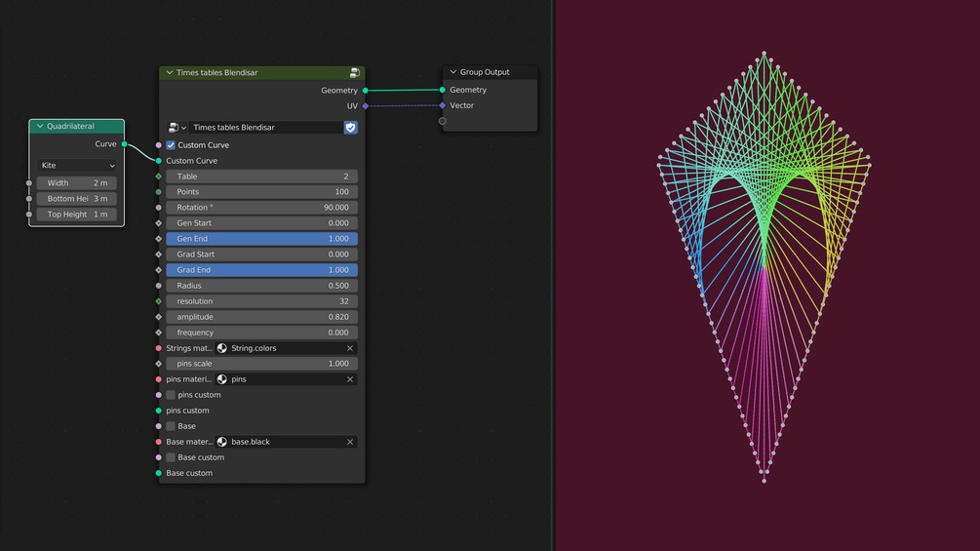980x551 pixels.
Task: Click the resolution input socket diamond
Action: [x=159, y=301]
